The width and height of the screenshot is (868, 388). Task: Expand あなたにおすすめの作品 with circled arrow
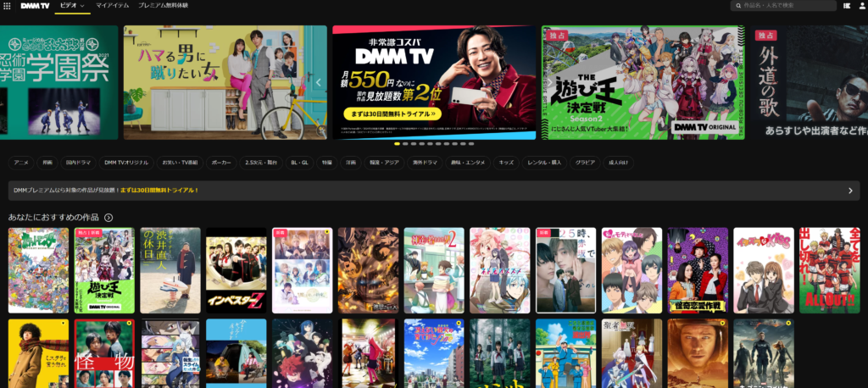(x=108, y=218)
